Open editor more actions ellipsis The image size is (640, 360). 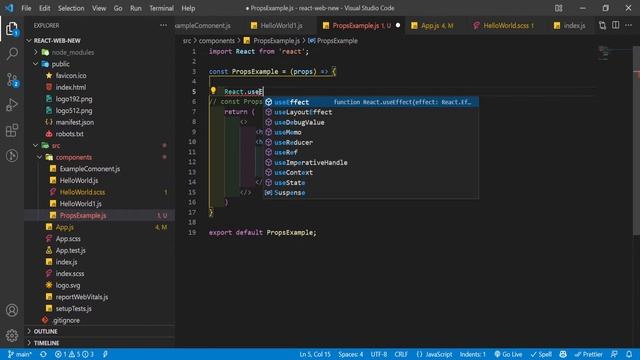click(629, 25)
